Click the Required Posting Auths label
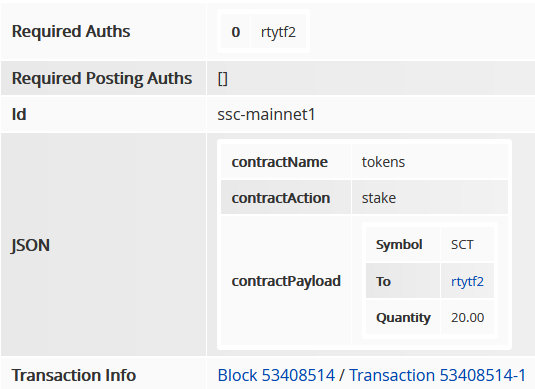Viewport: 535px width, 389px height. pyautogui.click(x=102, y=78)
